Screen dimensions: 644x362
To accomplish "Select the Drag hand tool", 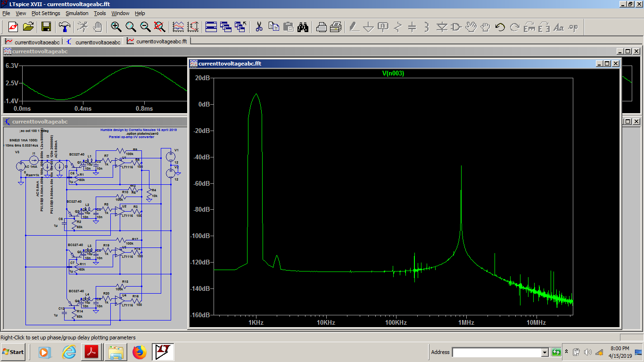I will click(x=485, y=27).
